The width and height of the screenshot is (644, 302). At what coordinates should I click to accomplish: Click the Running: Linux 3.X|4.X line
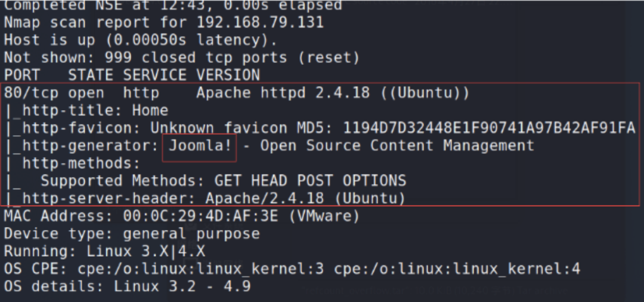(105, 251)
